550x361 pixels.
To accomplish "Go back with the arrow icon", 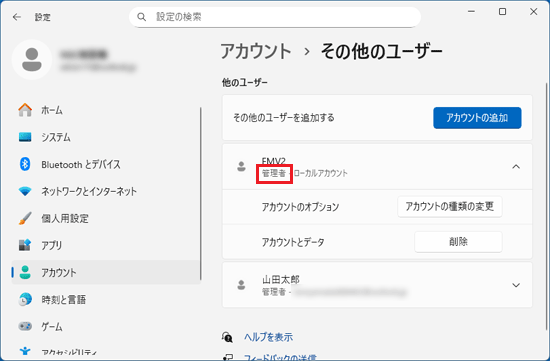I will [x=16, y=17].
